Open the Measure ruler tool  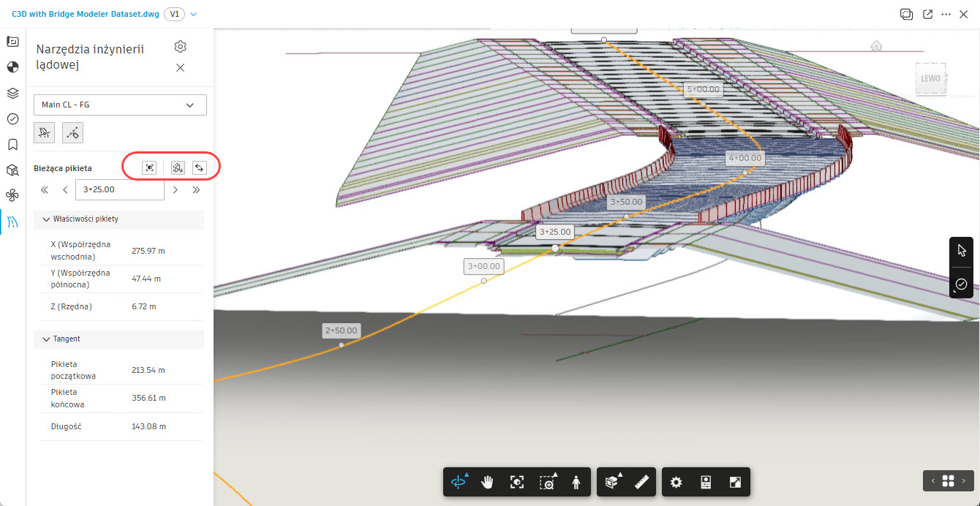[x=642, y=483]
